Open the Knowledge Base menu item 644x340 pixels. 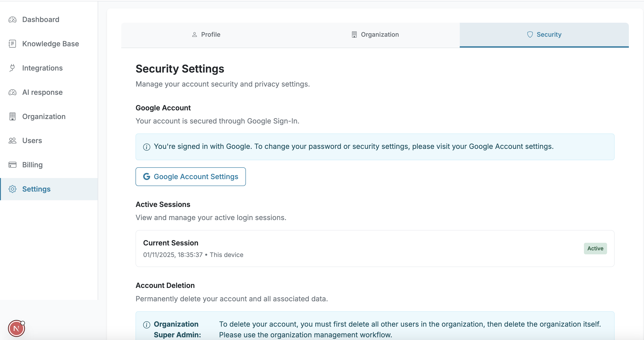[x=51, y=44]
